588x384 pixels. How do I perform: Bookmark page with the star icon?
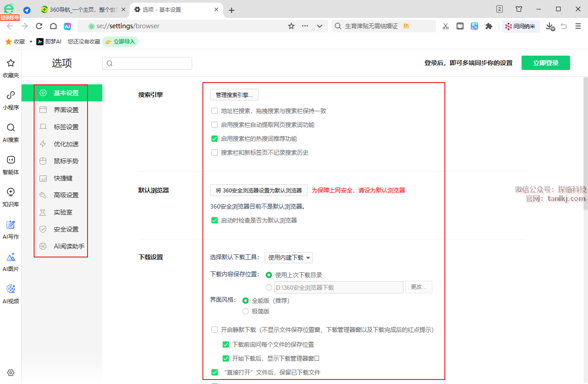tap(291, 26)
